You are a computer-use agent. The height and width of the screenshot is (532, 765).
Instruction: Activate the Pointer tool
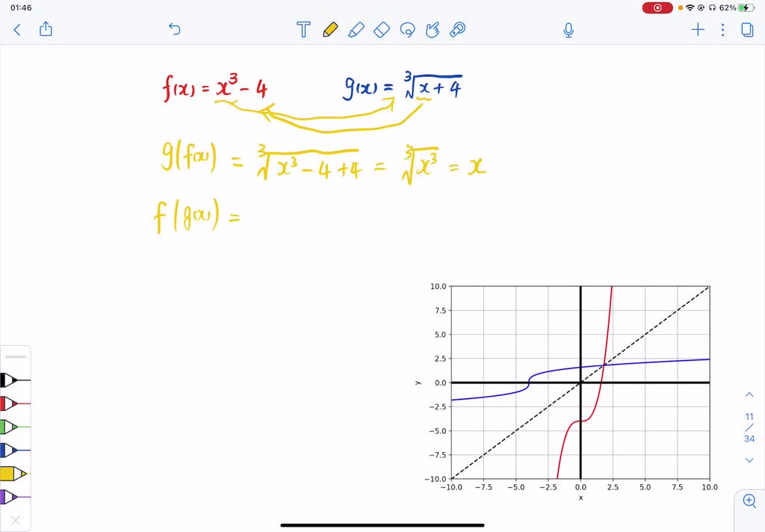coord(433,29)
